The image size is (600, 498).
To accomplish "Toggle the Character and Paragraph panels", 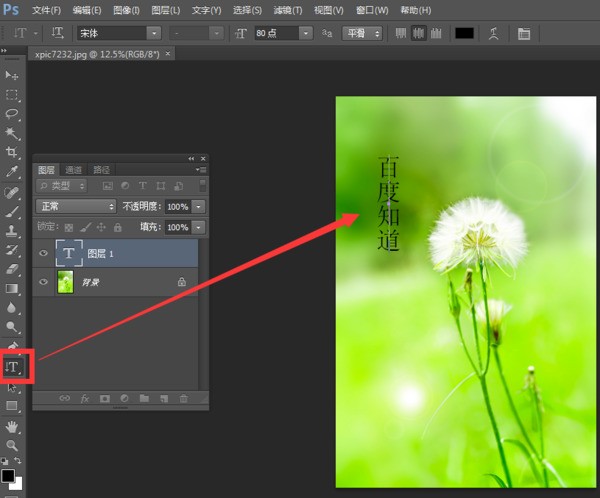I will 523,34.
